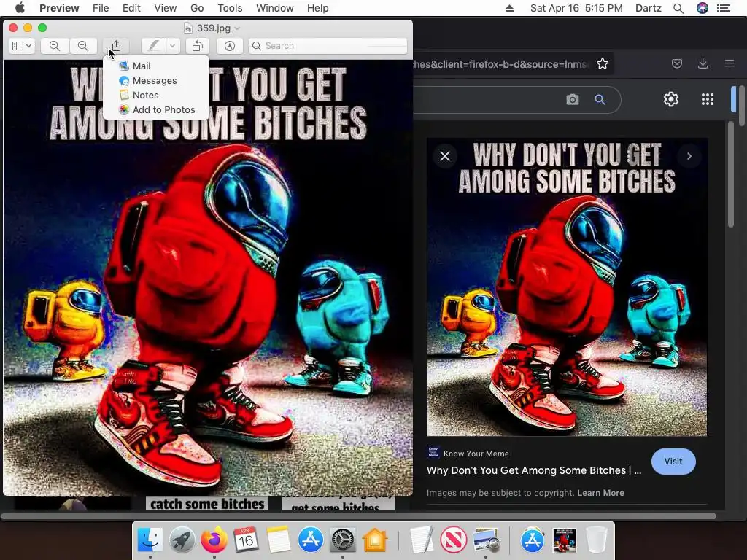Click the Firefox URL address bar
This screenshot has height=560, width=747.
pyautogui.click(x=500, y=64)
